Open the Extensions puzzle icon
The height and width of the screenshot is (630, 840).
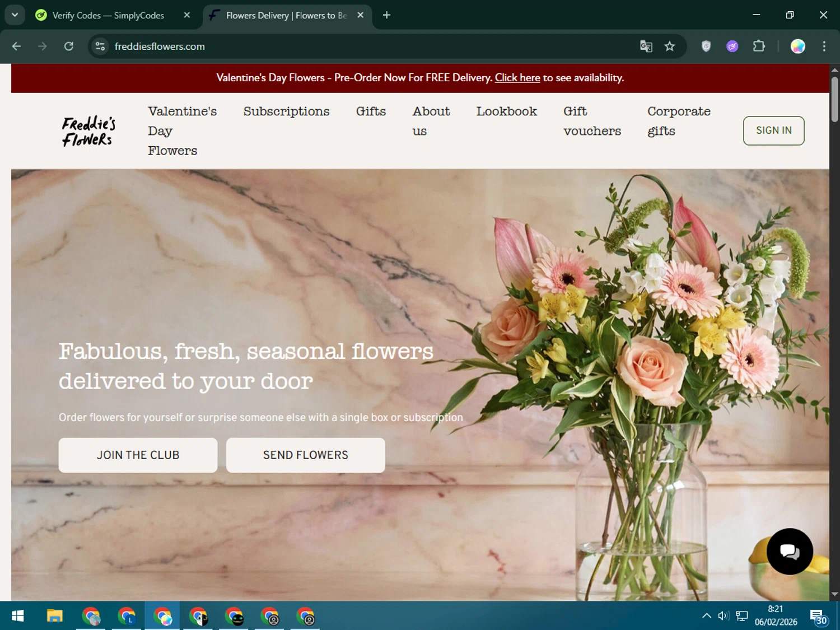point(759,46)
